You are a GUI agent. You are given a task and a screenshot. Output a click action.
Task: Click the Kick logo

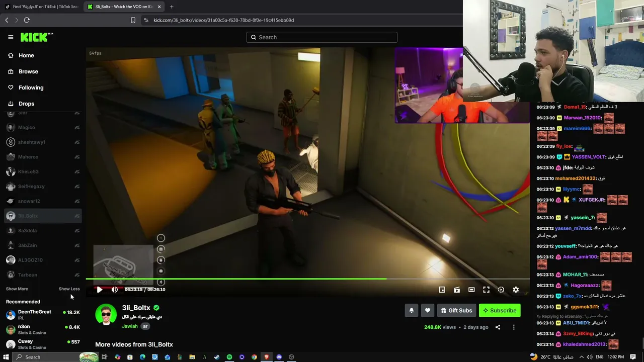[37, 37]
